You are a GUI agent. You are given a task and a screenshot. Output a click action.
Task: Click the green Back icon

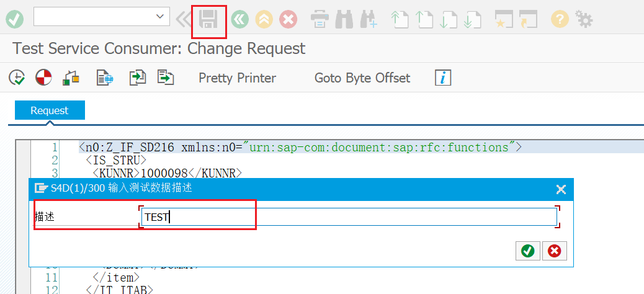(x=240, y=19)
